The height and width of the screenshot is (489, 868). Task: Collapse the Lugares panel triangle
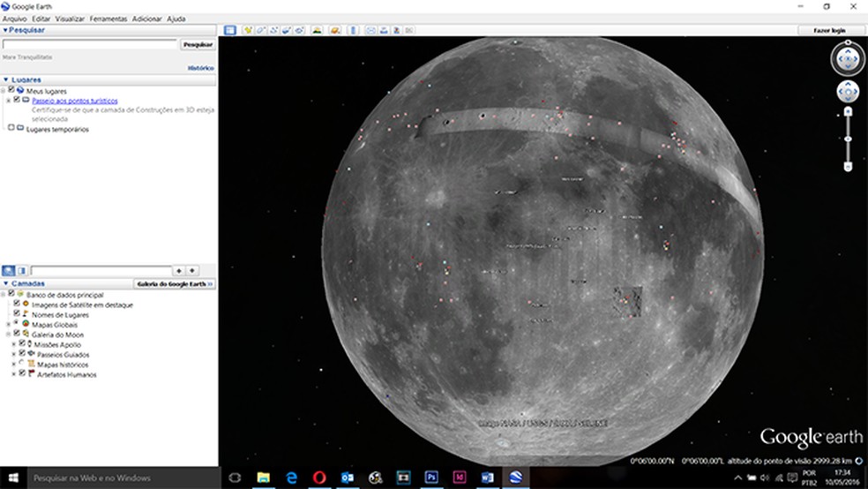point(5,79)
